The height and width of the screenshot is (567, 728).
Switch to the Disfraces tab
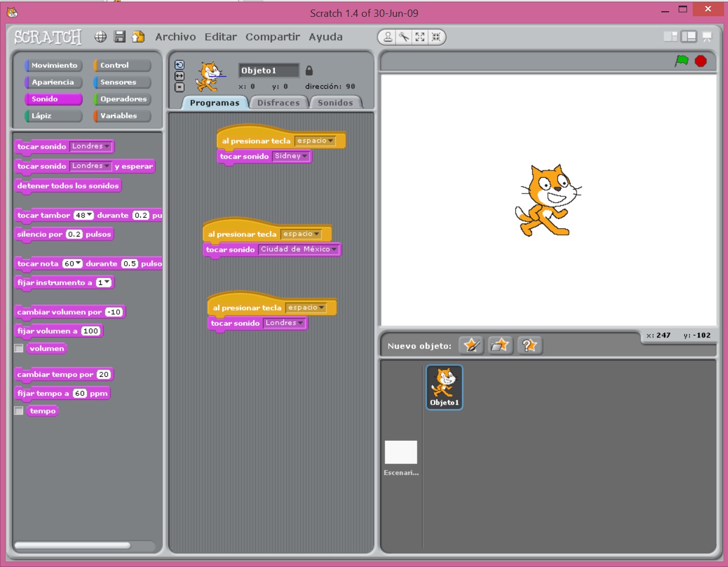click(279, 103)
